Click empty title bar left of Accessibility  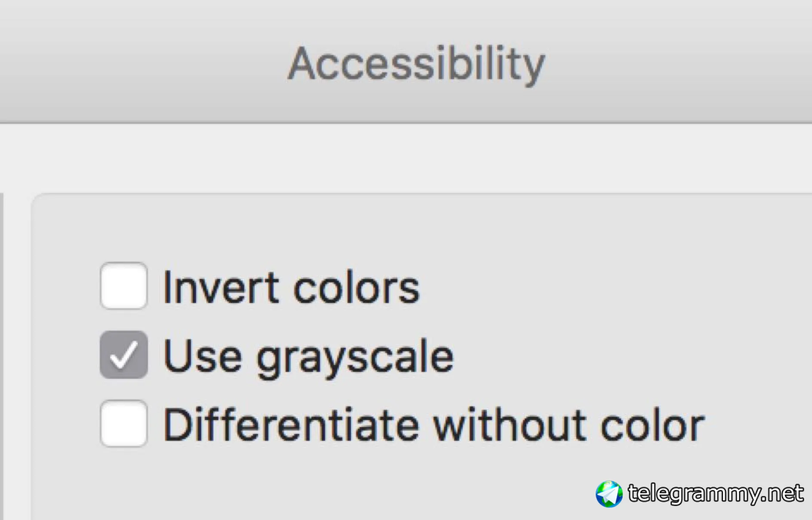129,65
